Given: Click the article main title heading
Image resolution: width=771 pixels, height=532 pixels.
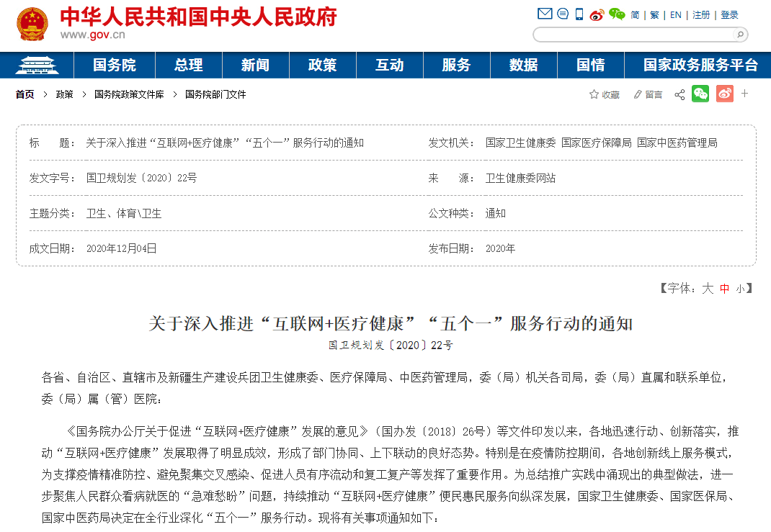Looking at the screenshot, I should pyautogui.click(x=391, y=324).
